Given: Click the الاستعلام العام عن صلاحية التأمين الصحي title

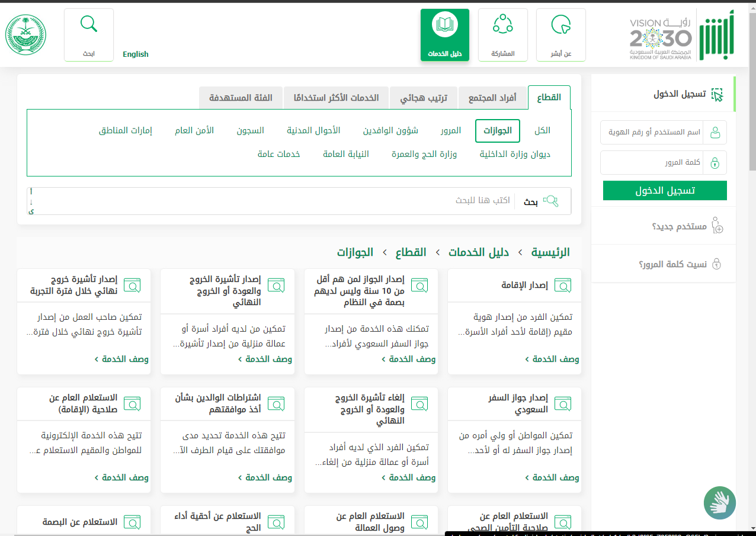Looking at the screenshot, I should click(x=508, y=522).
